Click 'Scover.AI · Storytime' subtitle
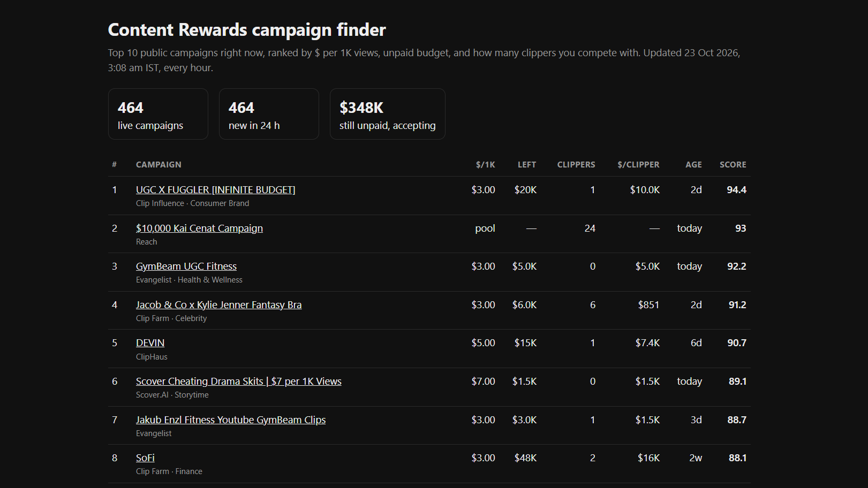Image resolution: width=868 pixels, height=488 pixels. coord(172,395)
